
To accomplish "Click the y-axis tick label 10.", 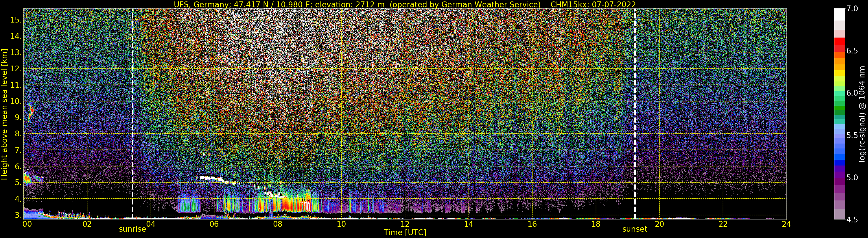I will tap(16, 101).
